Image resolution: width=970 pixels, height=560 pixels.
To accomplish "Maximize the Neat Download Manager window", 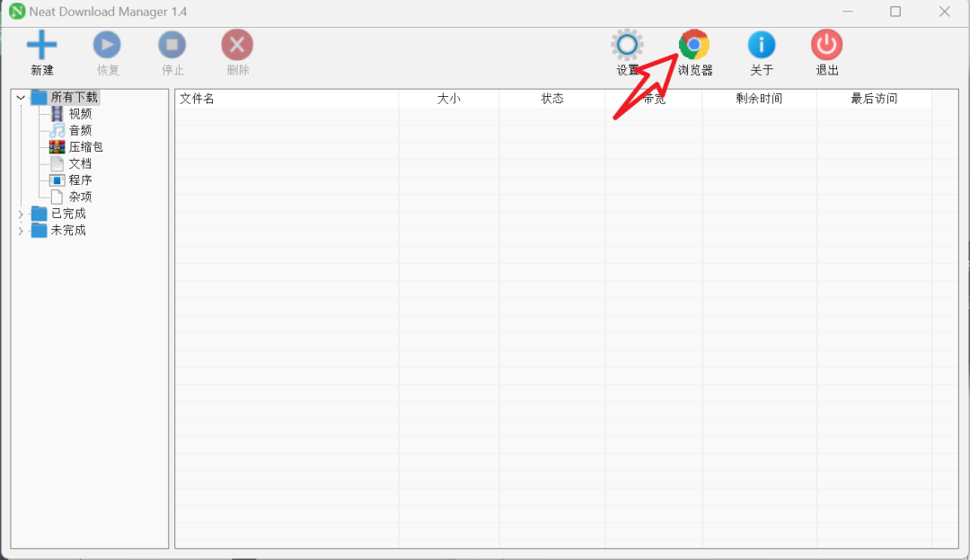I will [895, 11].
